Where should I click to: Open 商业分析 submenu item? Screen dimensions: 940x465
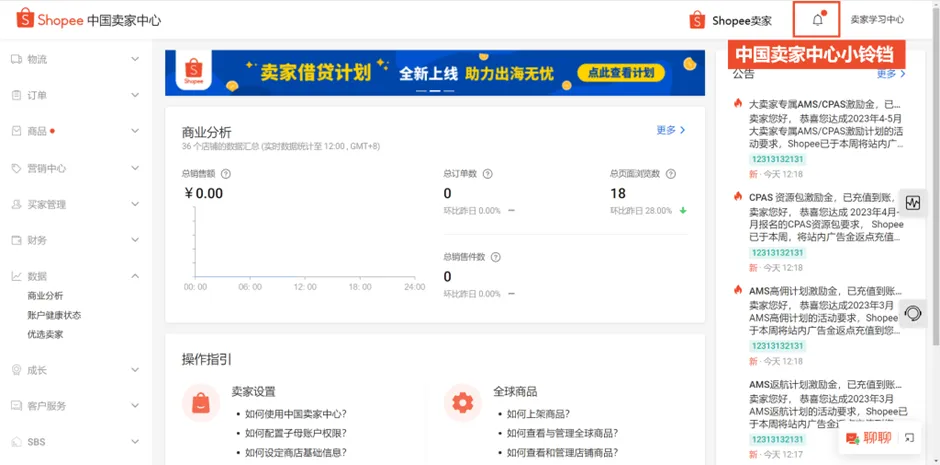point(45,296)
